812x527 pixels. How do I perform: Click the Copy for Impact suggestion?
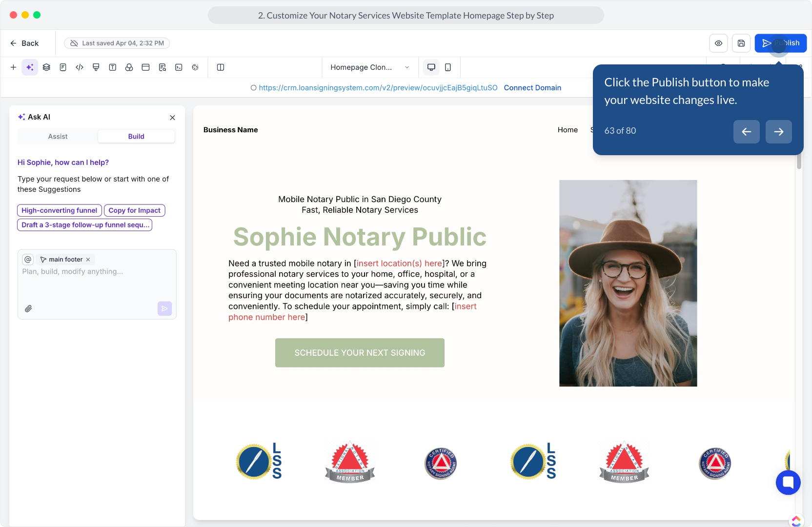tap(134, 210)
